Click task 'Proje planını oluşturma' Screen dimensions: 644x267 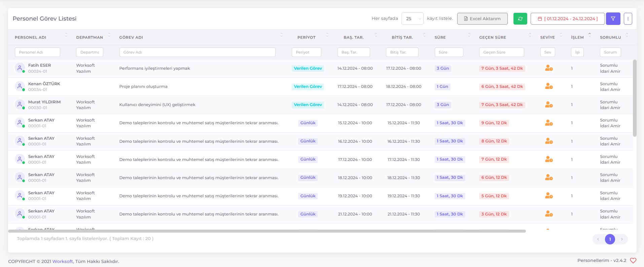point(143,87)
